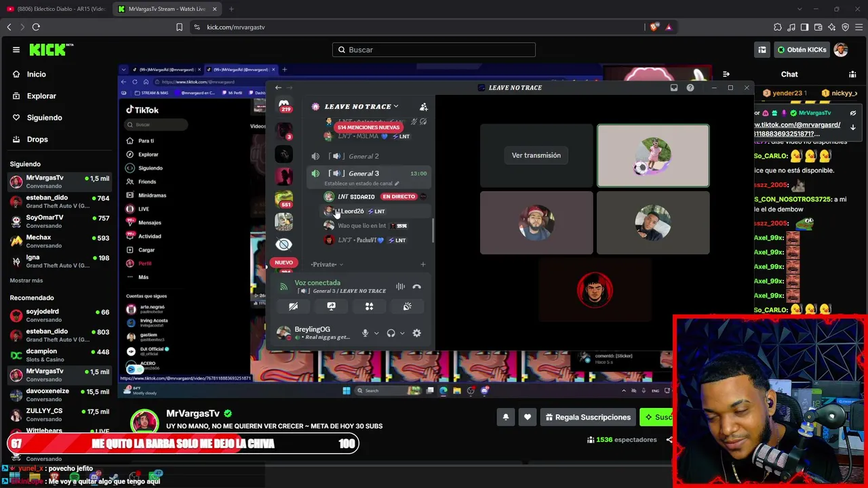
Task: Open Mechax channel in sidebar
Action: [59, 241]
